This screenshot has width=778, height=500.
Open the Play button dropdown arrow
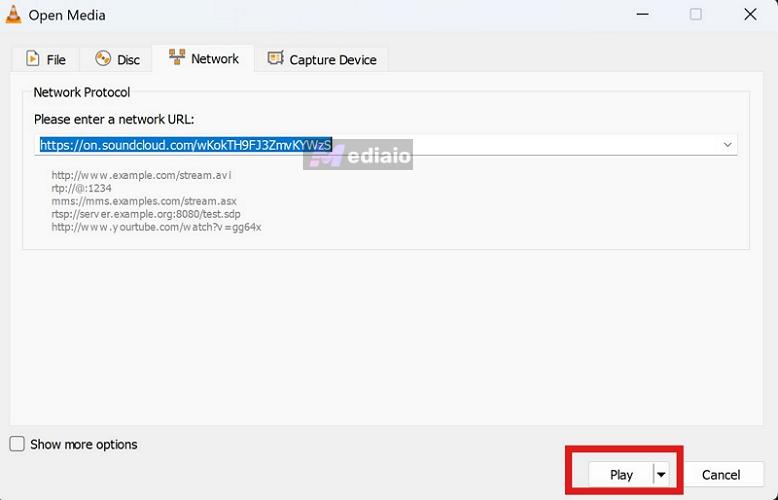coord(661,475)
